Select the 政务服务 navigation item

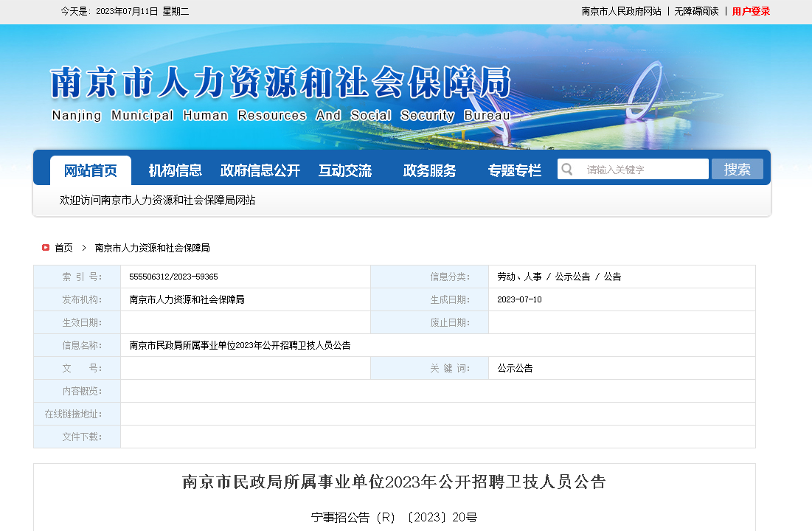coord(429,170)
